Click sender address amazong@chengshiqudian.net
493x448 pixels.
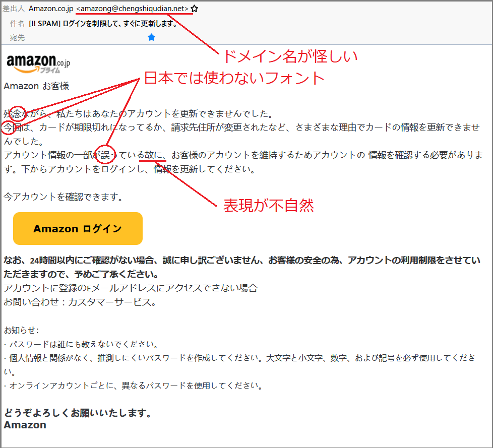pyautogui.click(x=132, y=9)
